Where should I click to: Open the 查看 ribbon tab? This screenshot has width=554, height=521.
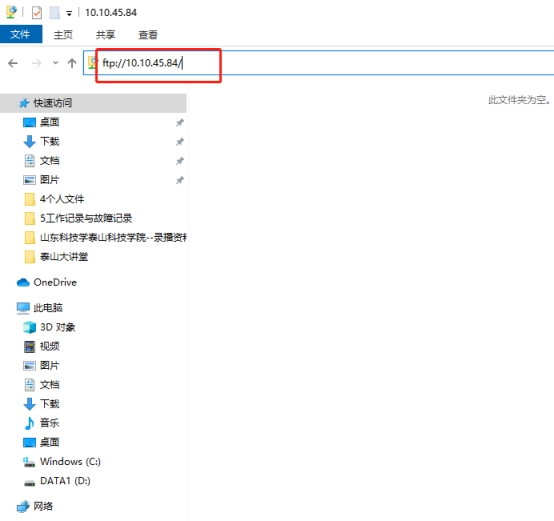(148, 35)
